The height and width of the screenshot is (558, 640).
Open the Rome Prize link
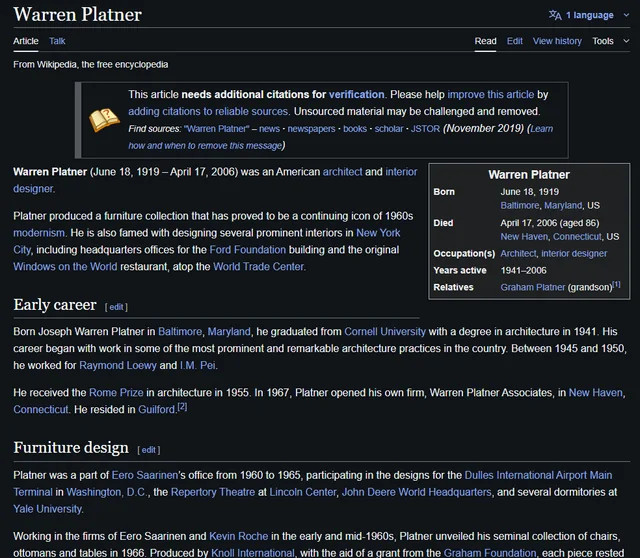pyautogui.click(x=116, y=393)
